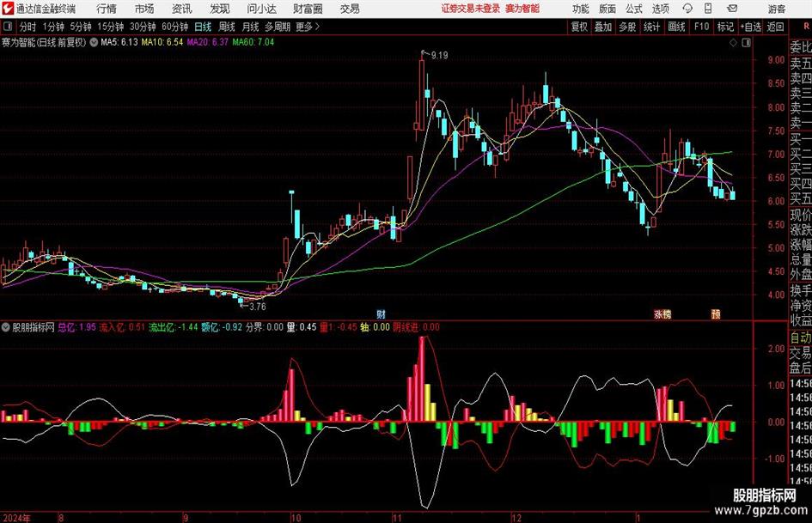Switch to 15分钟 period tab
Image resolution: width=812 pixels, height=523 pixels.
[x=110, y=27]
